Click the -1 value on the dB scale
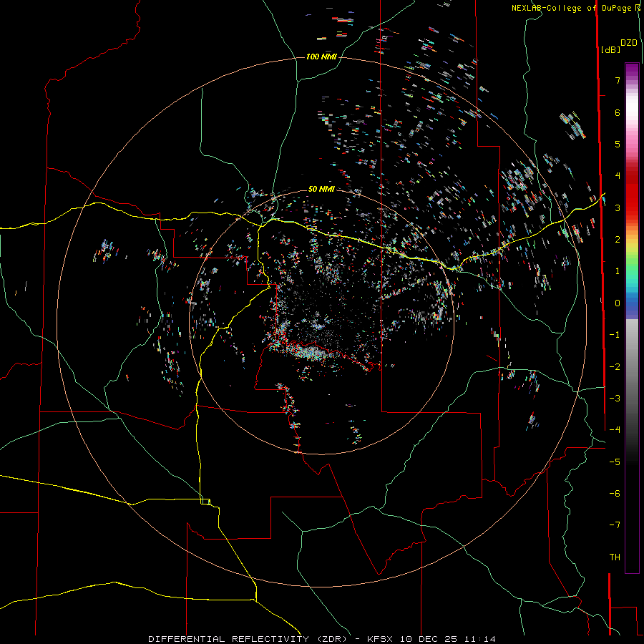644x644 pixels. point(615,335)
